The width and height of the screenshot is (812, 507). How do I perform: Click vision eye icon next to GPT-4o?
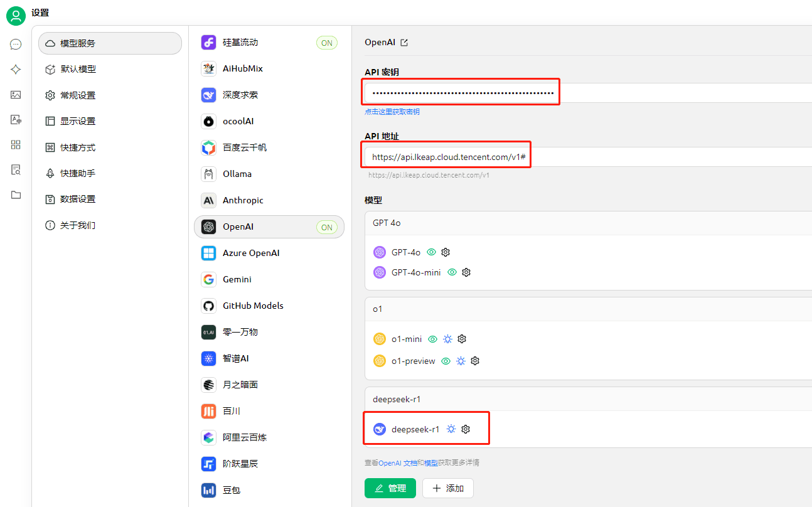431,252
